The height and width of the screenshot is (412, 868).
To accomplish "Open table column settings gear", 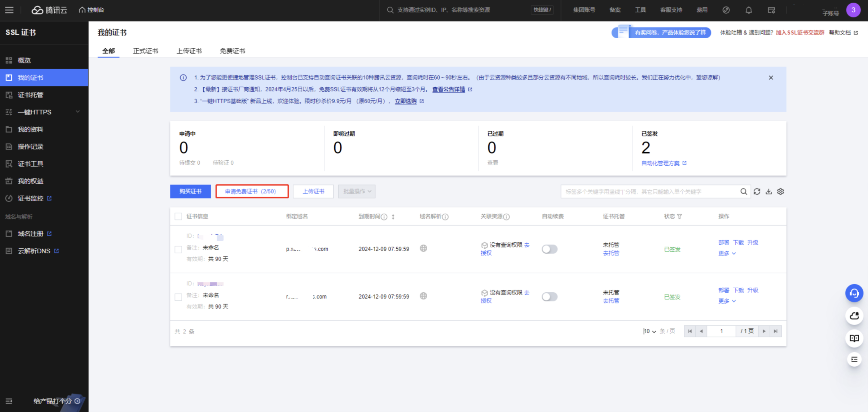I will click(x=780, y=192).
